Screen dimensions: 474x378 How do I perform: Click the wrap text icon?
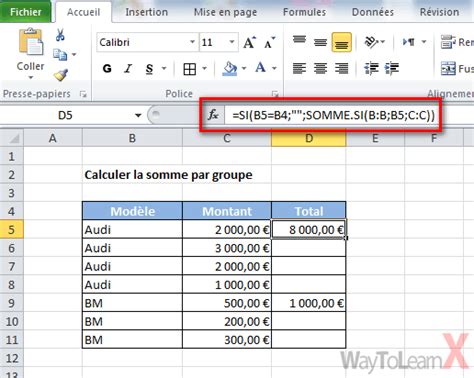click(448, 42)
